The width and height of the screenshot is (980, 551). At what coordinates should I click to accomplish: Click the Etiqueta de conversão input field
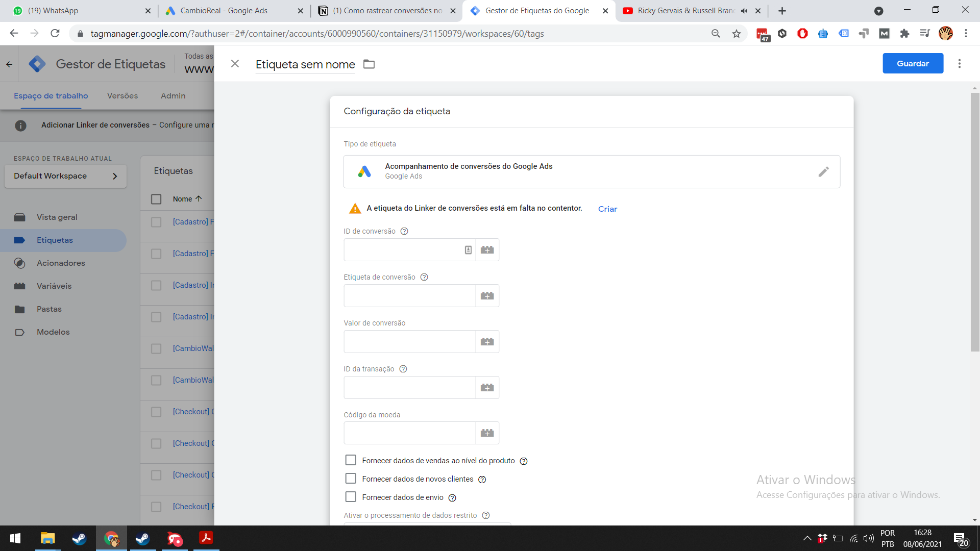pyautogui.click(x=409, y=296)
